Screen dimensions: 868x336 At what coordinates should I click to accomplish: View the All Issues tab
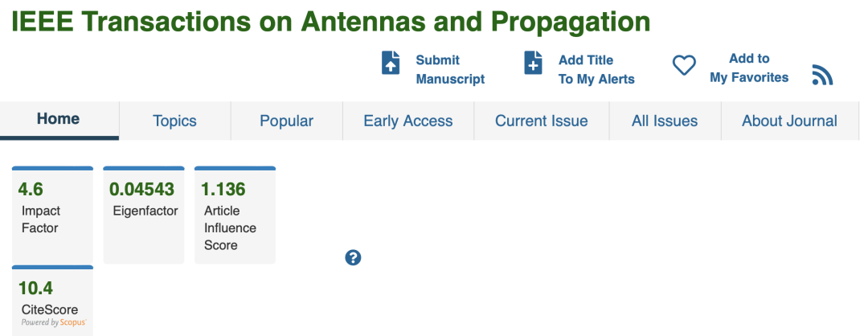[665, 121]
